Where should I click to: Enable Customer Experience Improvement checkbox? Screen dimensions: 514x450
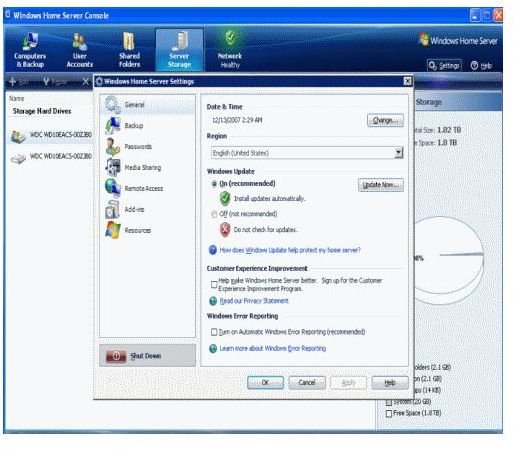point(214,284)
